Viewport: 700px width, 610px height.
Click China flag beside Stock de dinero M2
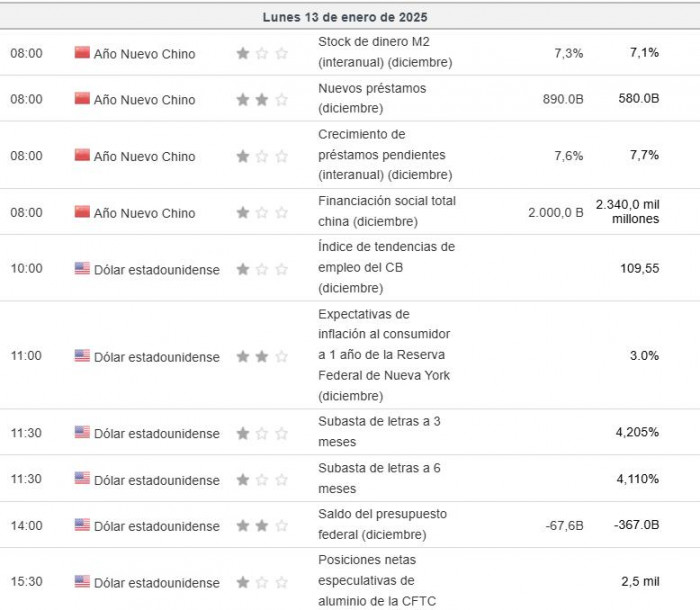[x=82, y=52]
